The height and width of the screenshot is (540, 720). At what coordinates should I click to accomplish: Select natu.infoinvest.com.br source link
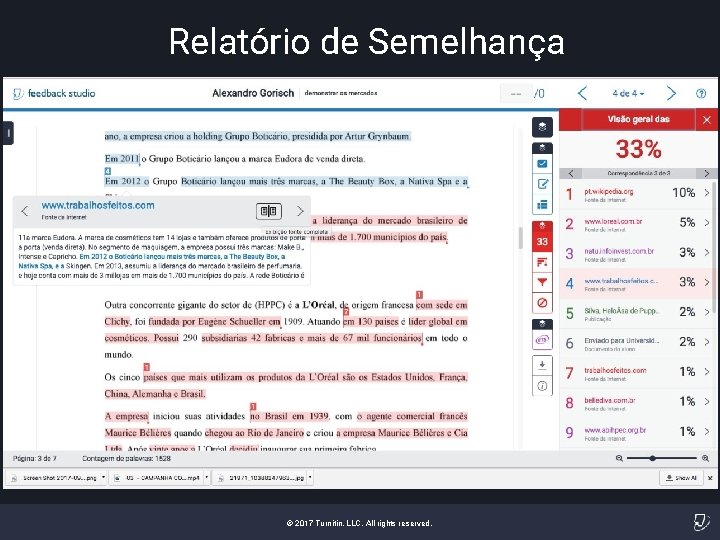pyautogui.click(x=619, y=251)
